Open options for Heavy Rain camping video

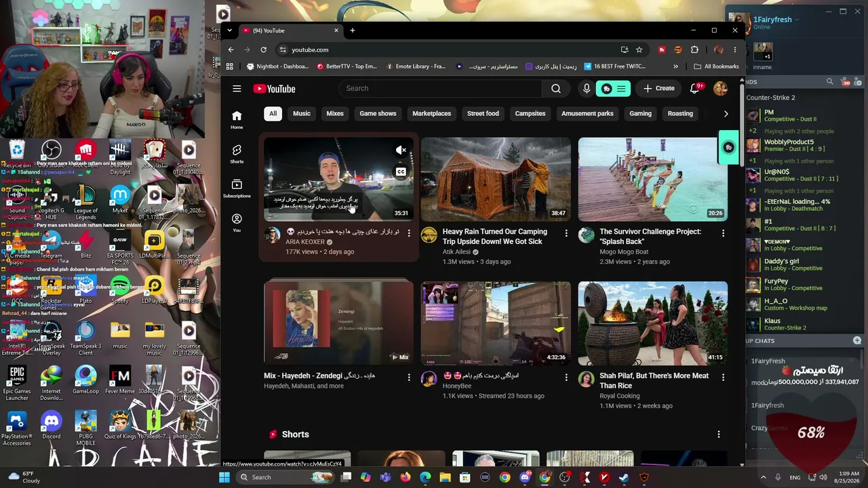pyautogui.click(x=566, y=233)
